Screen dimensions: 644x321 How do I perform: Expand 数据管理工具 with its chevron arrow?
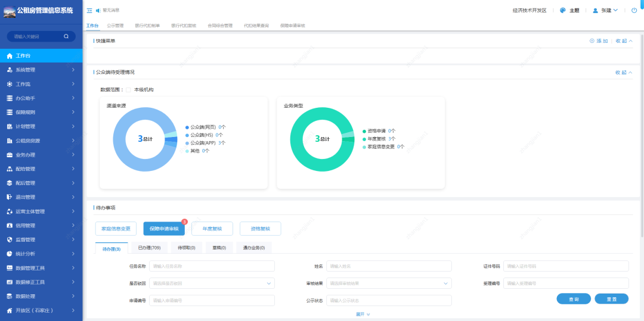click(x=73, y=268)
